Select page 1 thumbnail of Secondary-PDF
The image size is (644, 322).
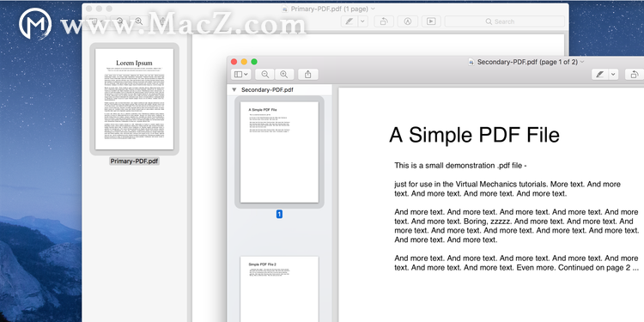click(279, 152)
